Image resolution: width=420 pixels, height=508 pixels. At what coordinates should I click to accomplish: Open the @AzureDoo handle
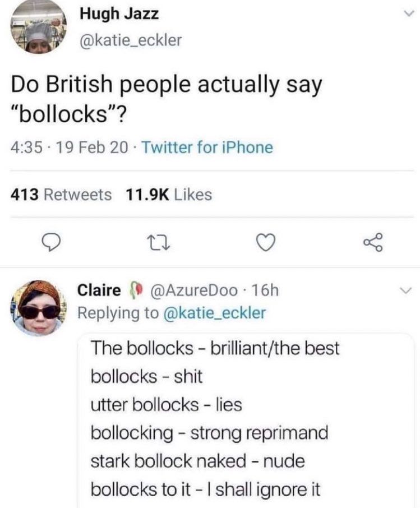tap(193, 290)
